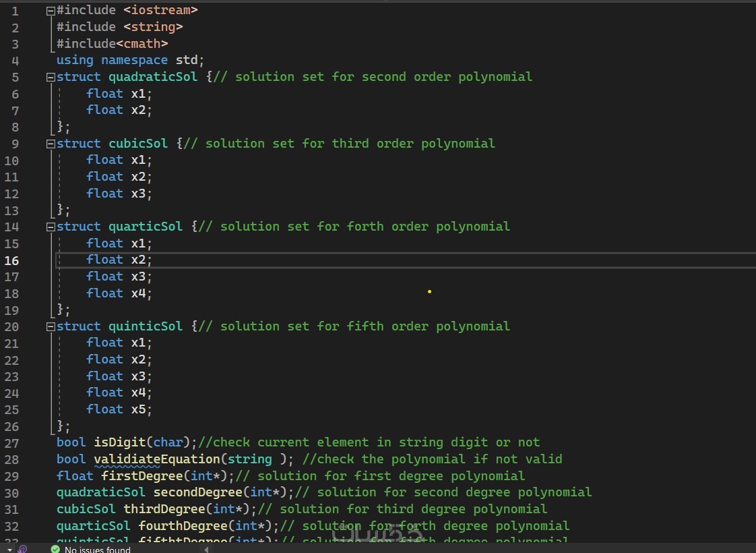Click the purple code cleanup icon

(x=22, y=549)
